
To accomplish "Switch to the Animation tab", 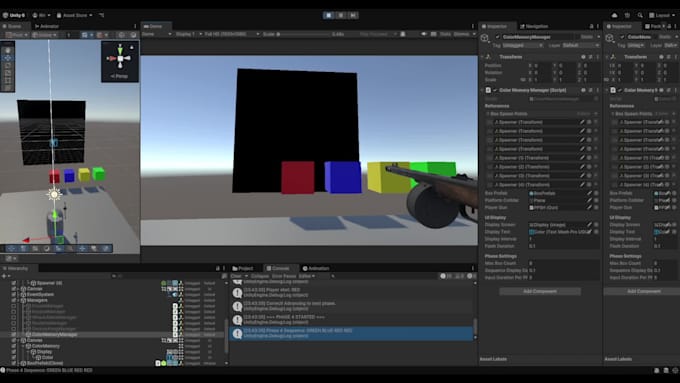I will coord(316,268).
